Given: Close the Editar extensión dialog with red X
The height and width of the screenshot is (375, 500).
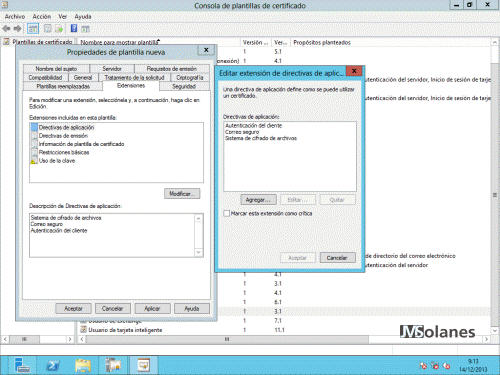Looking at the screenshot, I should click(x=354, y=71).
